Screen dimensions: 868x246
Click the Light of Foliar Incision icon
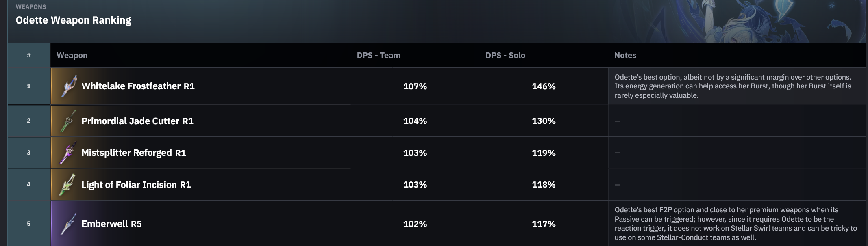coord(68,184)
